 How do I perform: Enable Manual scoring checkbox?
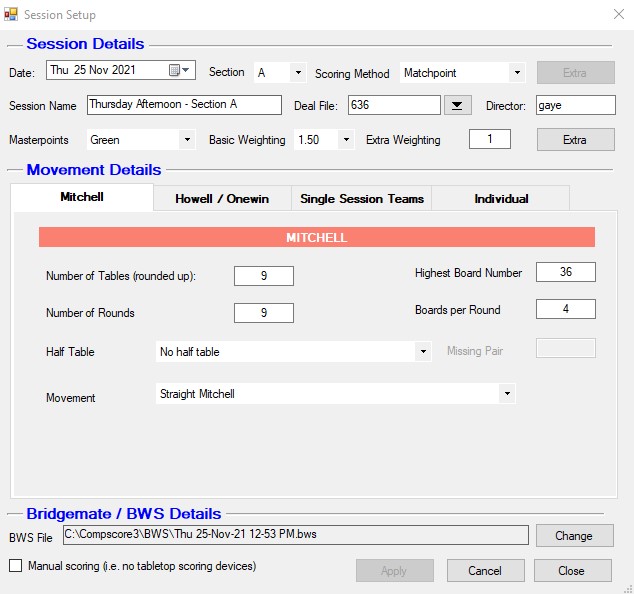[x=15, y=566]
